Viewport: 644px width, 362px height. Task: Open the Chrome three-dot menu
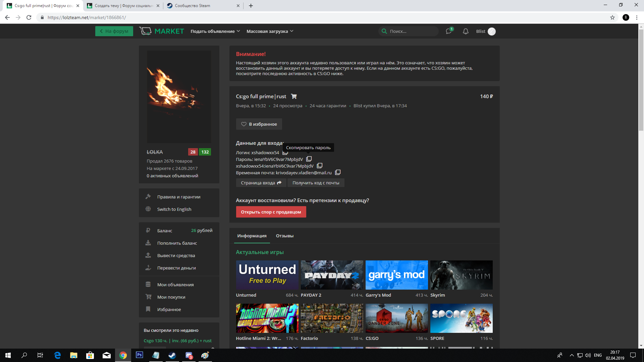[x=637, y=17]
